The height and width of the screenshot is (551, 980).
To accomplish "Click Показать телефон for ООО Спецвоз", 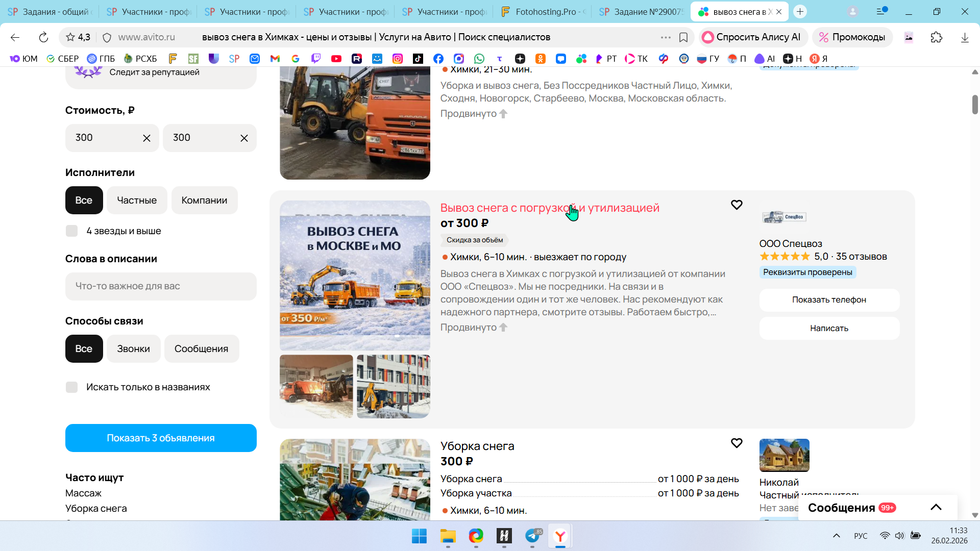I will [x=829, y=300].
